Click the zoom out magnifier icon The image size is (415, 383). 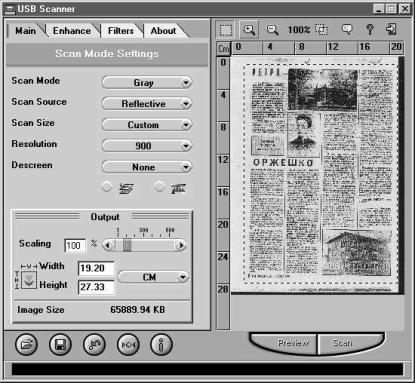(x=272, y=30)
